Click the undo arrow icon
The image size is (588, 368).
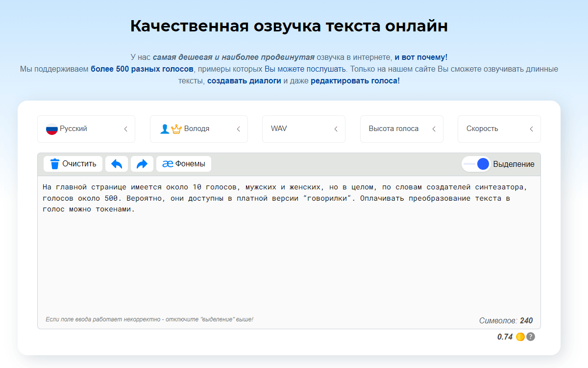coord(117,164)
